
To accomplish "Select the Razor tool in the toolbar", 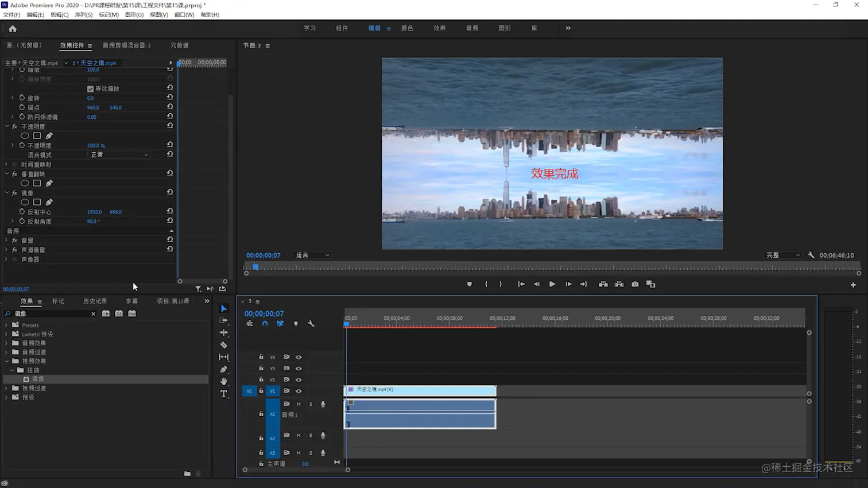I will coord(224,345).
